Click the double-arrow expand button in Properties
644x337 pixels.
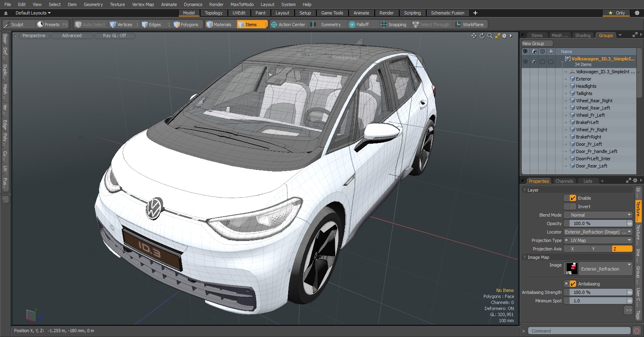pos(628,310)
